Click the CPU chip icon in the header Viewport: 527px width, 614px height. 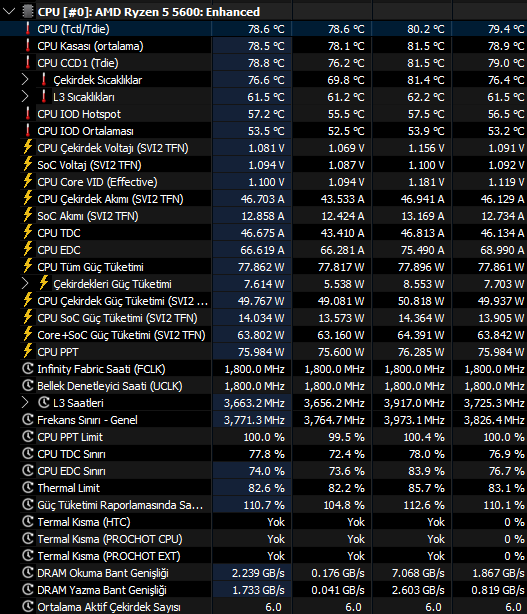(28, 12)
